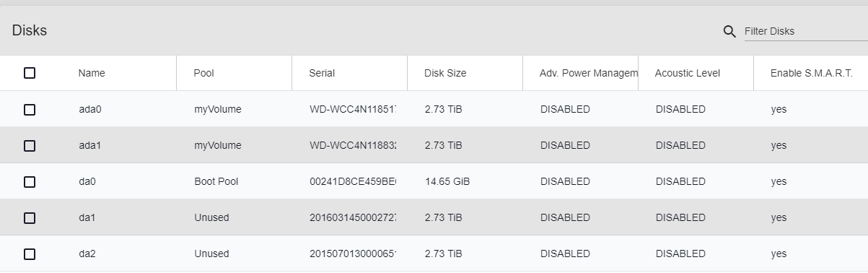Sort by Name column header
The width and height of the screenshot is (868, 273).
92,73
